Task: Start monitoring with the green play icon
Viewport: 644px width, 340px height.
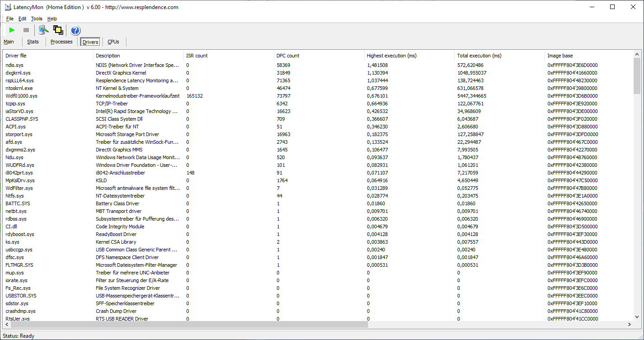Action: (12, 30)
